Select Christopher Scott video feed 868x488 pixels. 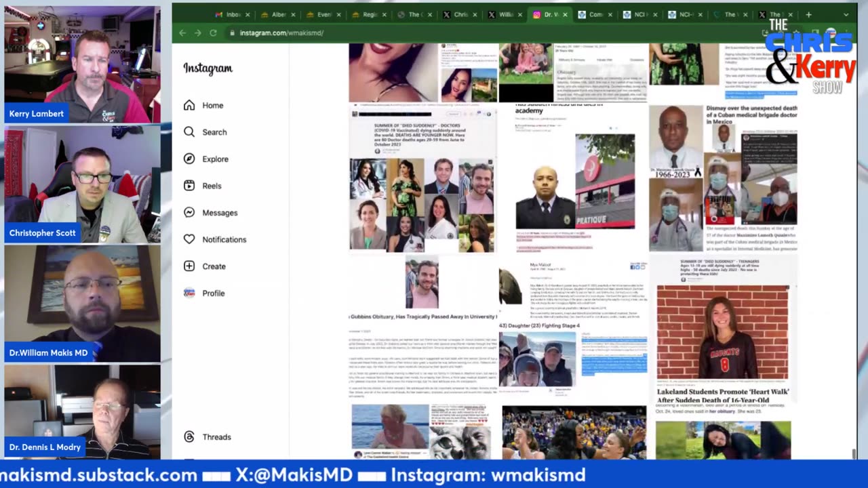click(x=82, y=184)
